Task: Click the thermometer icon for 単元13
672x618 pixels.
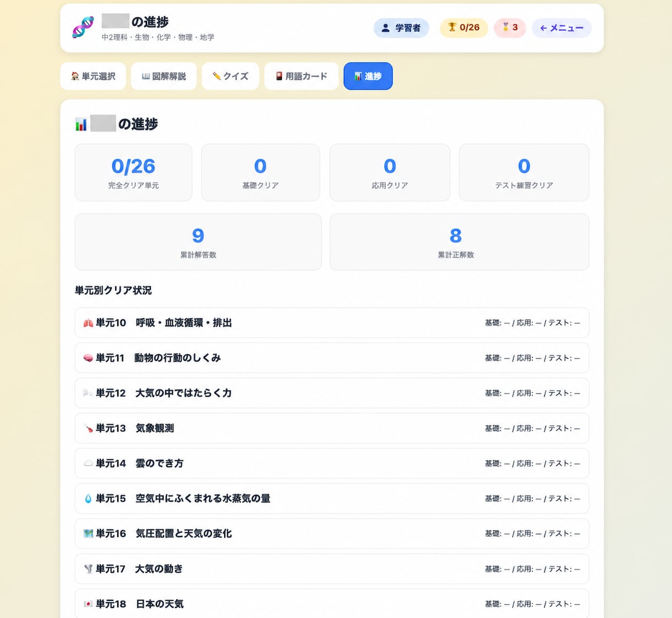Action: pyautogui.click(x=88, y=429)
